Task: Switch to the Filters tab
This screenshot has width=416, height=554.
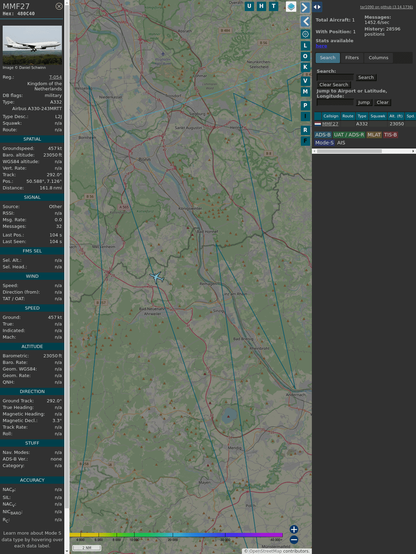Action: (352, 58)
